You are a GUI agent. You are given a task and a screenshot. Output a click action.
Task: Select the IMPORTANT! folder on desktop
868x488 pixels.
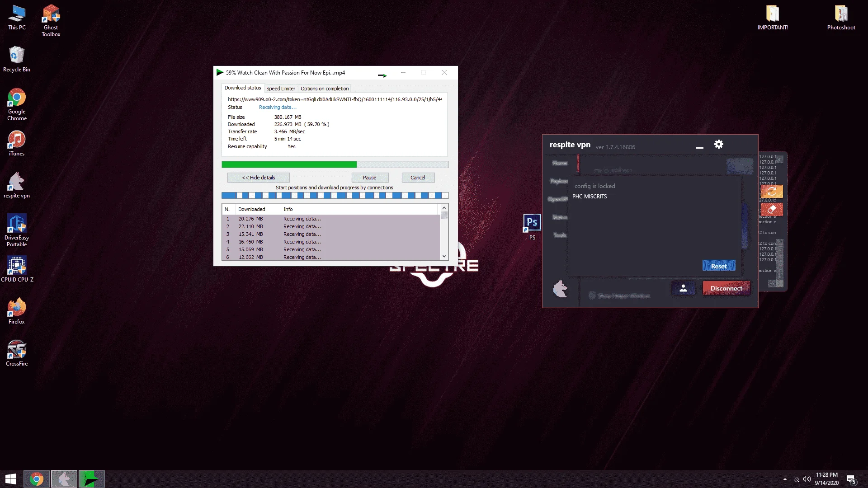tap(773, 18)
